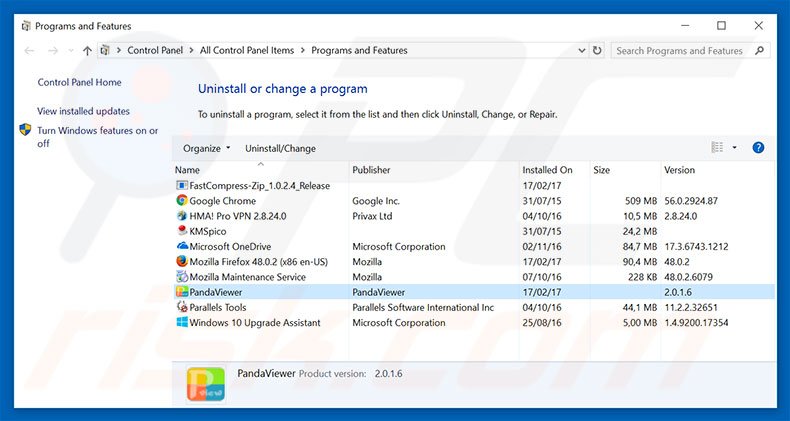This screenshot has width=790, height=421.
Task: Click the shield icon beside Windows features
Action: pos(25,130)
